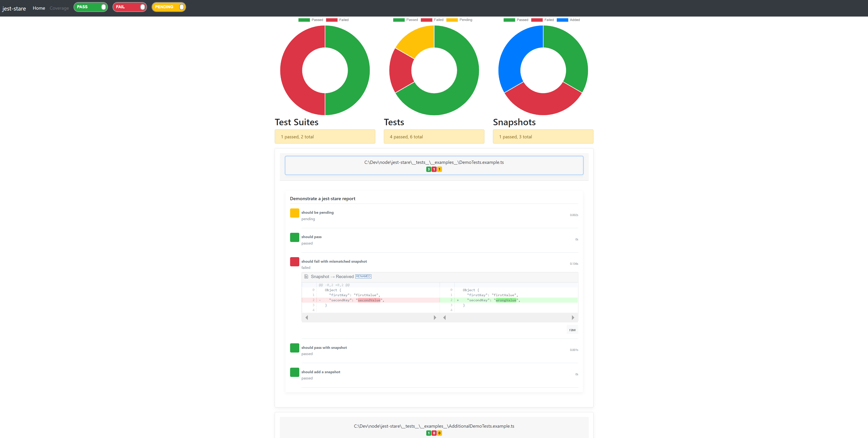Open the Home navigation item

click(39, 8)
